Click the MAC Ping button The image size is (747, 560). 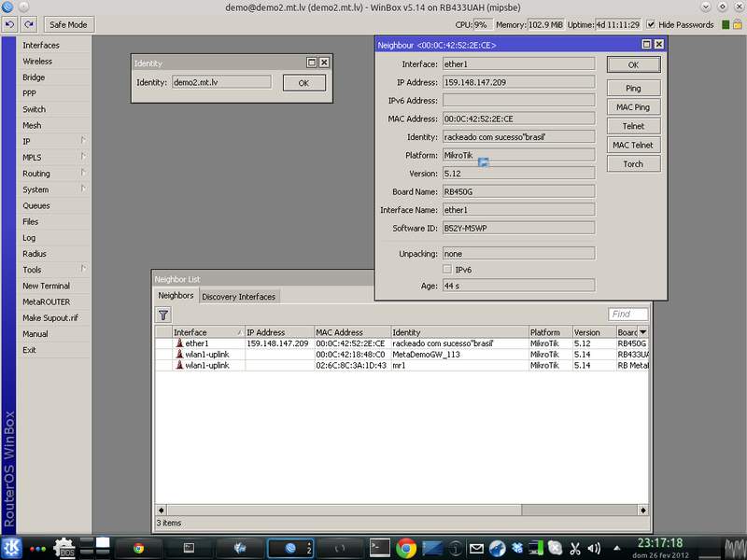(x=633, y=107)
